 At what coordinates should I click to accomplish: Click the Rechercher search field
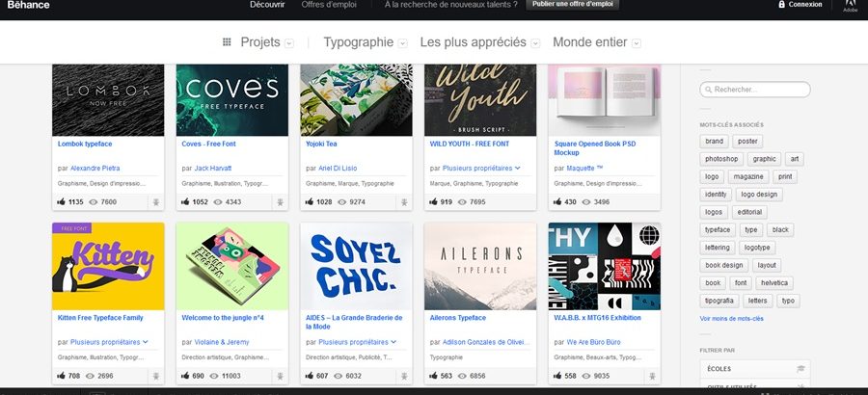click(755, 90)
